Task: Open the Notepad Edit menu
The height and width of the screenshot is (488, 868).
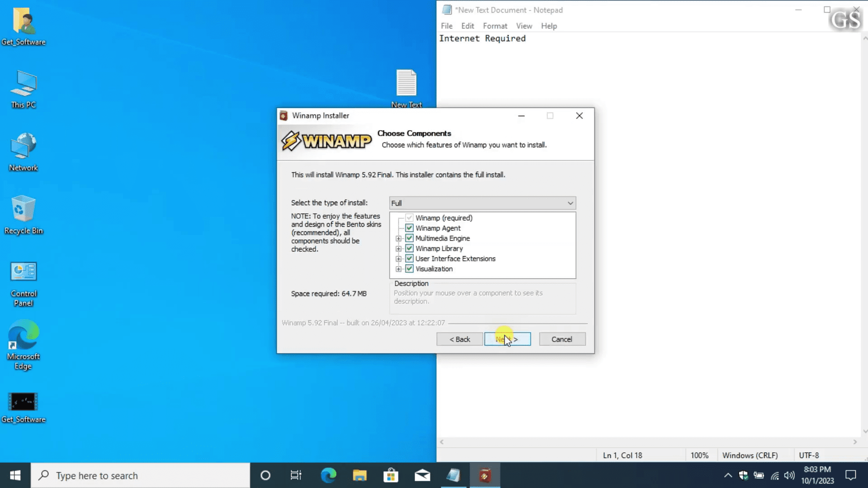Action: point(467,26)
